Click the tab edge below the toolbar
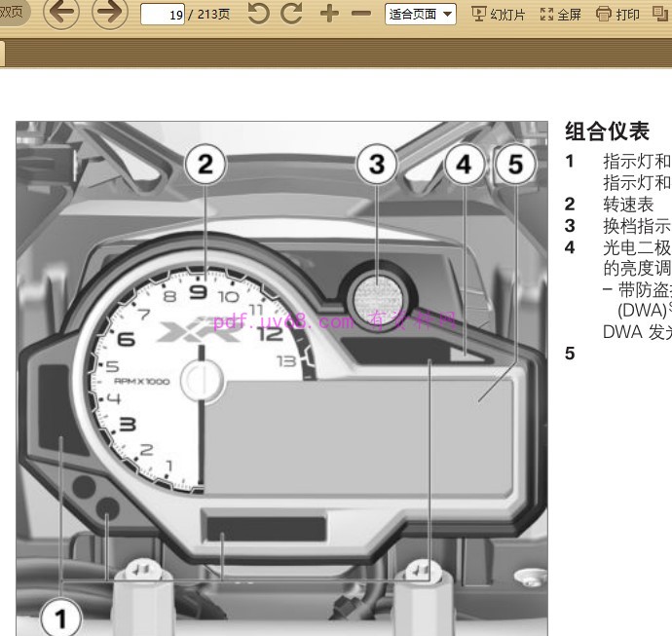Viewport: 672px width, 636px height. [3, 54]
